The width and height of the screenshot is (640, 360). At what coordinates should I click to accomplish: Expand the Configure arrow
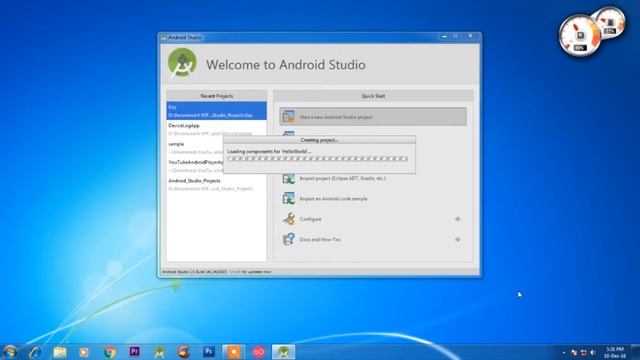coord(458,219)
